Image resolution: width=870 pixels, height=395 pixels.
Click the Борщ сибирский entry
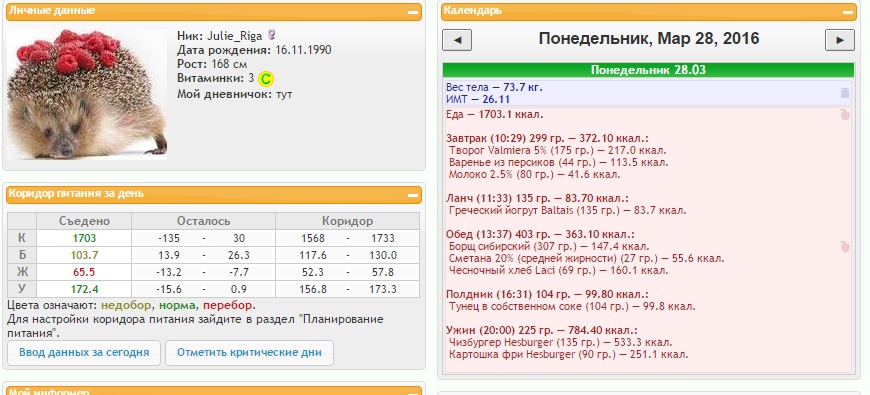549,246
